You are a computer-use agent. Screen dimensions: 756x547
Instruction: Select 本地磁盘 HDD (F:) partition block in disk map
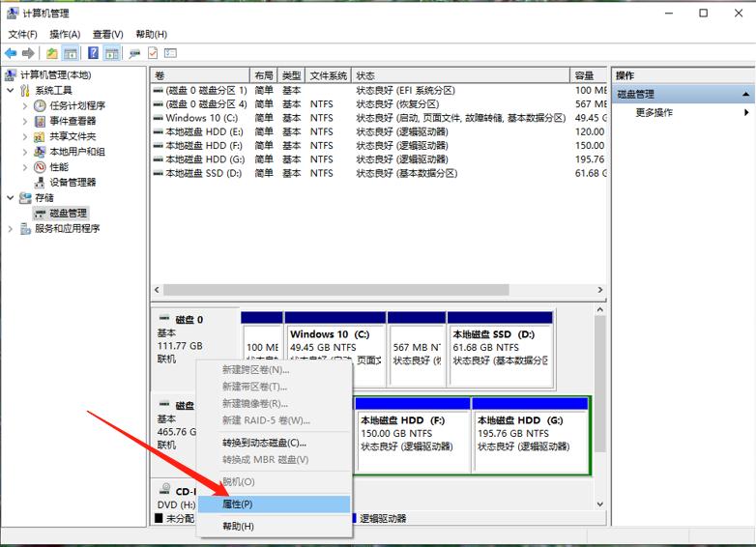pyautogui.click(x=413, y=434)
